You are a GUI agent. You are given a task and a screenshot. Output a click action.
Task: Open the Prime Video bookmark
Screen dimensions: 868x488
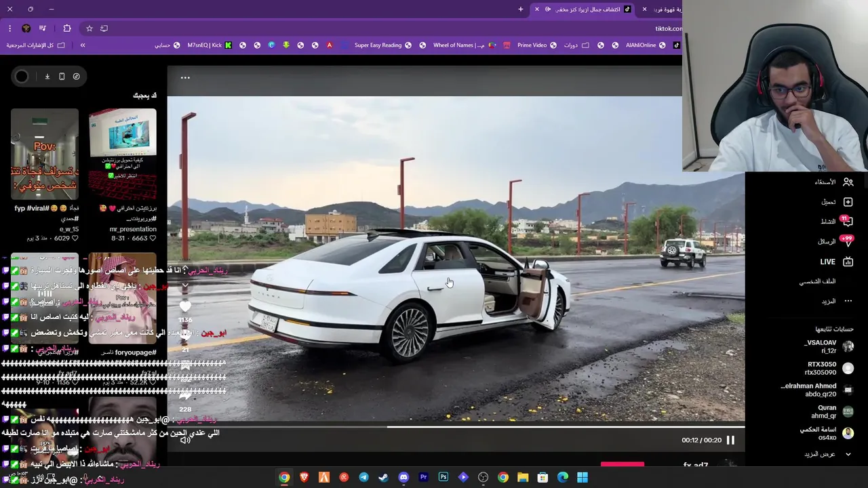coord(537,45)
